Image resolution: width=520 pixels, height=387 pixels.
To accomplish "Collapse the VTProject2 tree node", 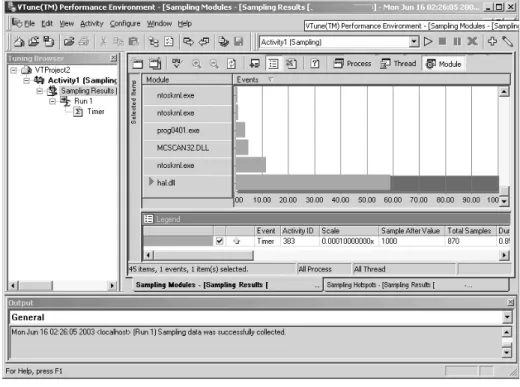I will 14,70.
